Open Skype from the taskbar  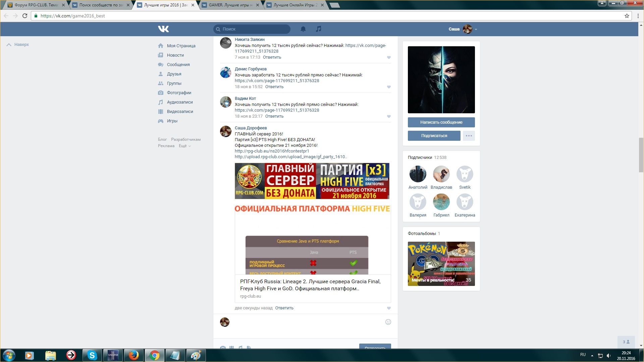click(92, 355)
